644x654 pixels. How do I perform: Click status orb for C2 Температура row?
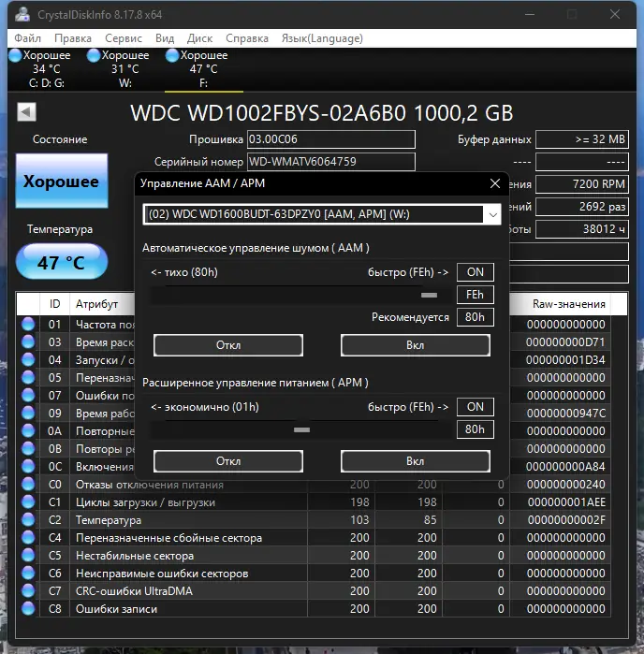click(28, 519)
